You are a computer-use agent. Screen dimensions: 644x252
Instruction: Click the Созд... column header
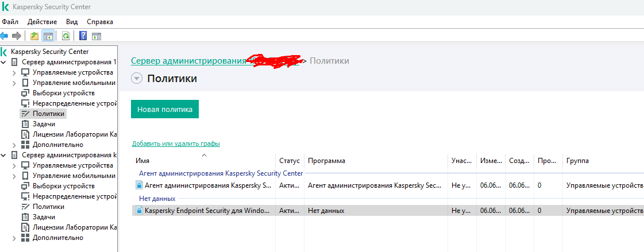[519, 161]
